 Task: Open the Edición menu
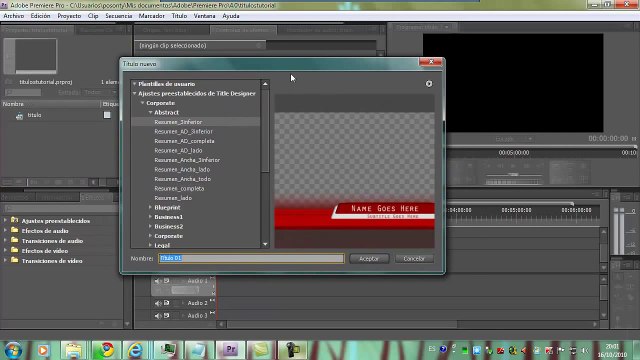(40, 16)
